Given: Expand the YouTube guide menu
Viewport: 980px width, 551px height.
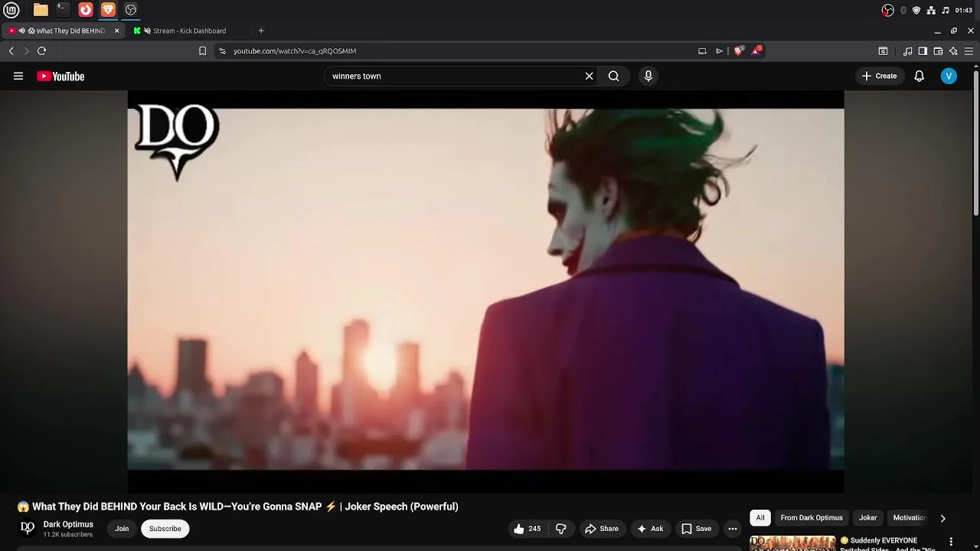Looking at the screenshot, I should (18, 76).
